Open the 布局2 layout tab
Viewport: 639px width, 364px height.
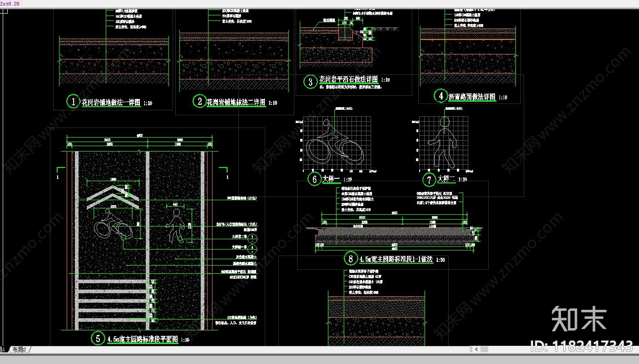pos(19,349)
